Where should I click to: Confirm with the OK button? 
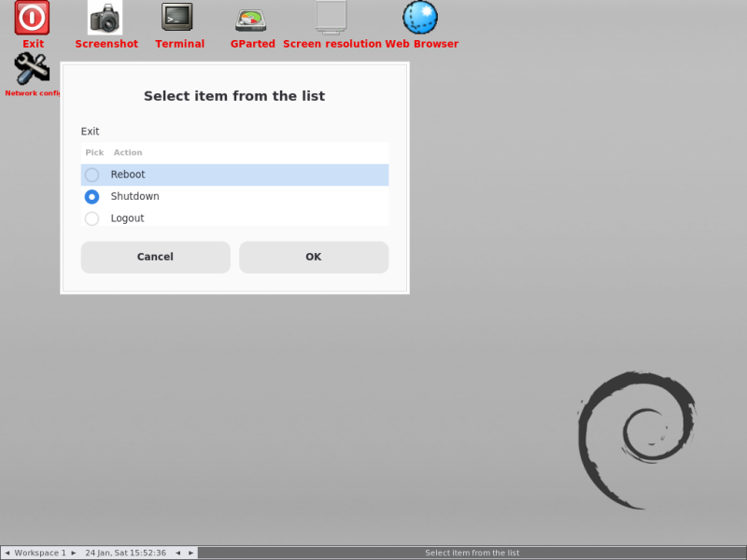pos(314,258)
